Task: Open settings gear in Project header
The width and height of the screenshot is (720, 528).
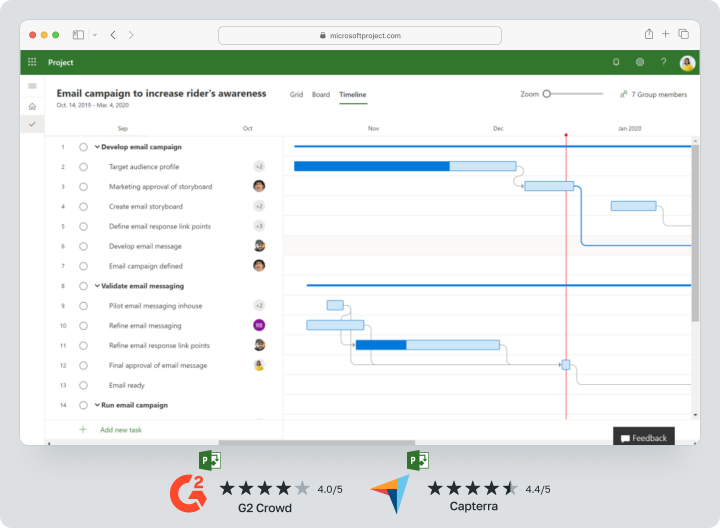Action: pos(640,62)
